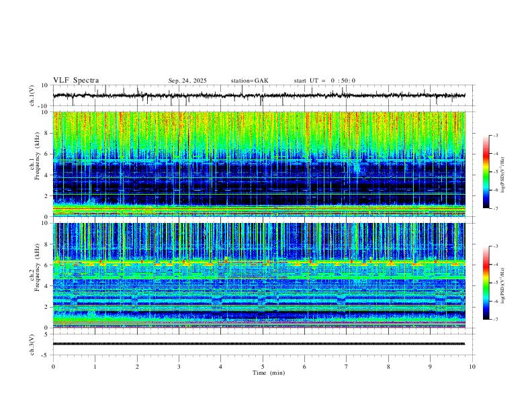Click the 'VLF Spectra' title text
The image size is (532, 411).
[x=76, y=81]
